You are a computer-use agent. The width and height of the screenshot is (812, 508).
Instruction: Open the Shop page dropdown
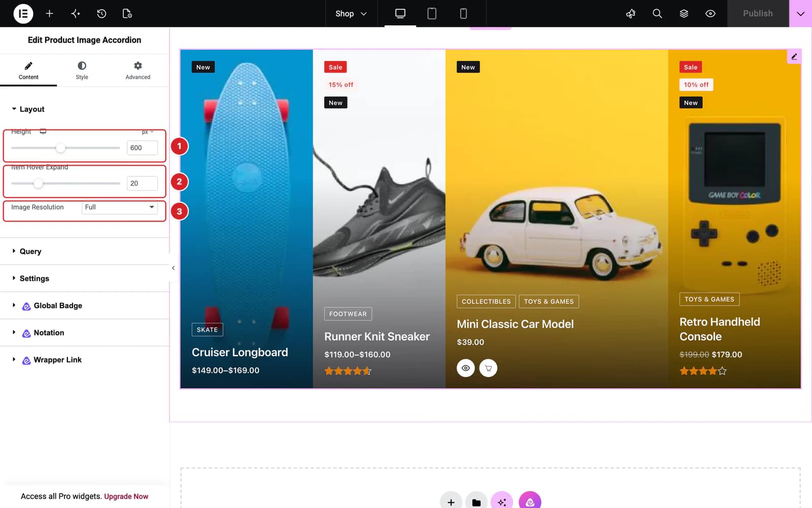coord(351,14)
